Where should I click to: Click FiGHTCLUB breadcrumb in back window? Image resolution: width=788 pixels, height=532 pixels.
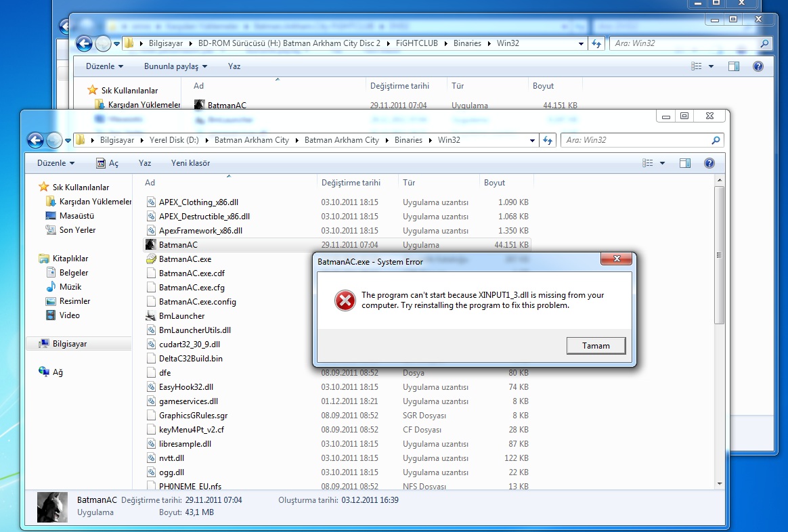pyautogui.click(x=416, y=43)
